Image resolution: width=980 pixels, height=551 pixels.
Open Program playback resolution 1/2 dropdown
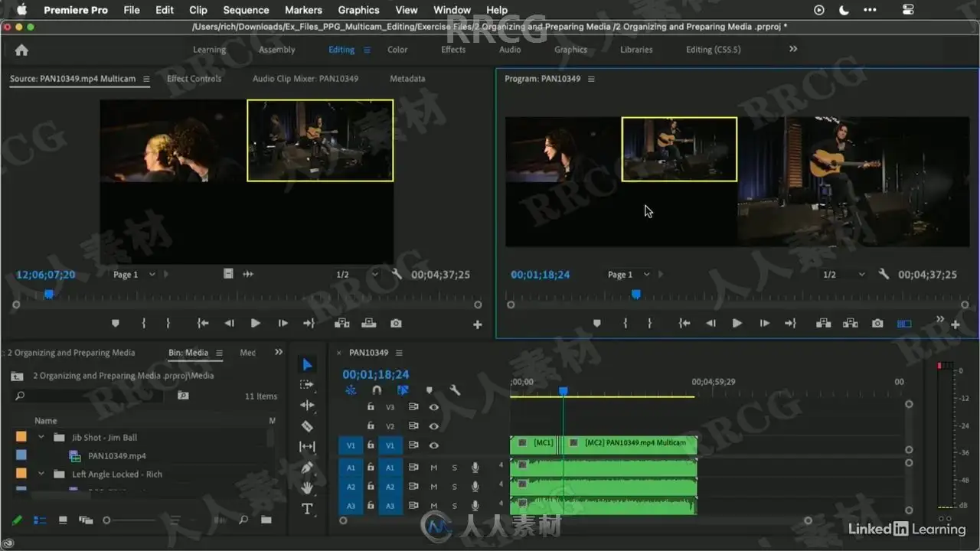click(844, 274)
